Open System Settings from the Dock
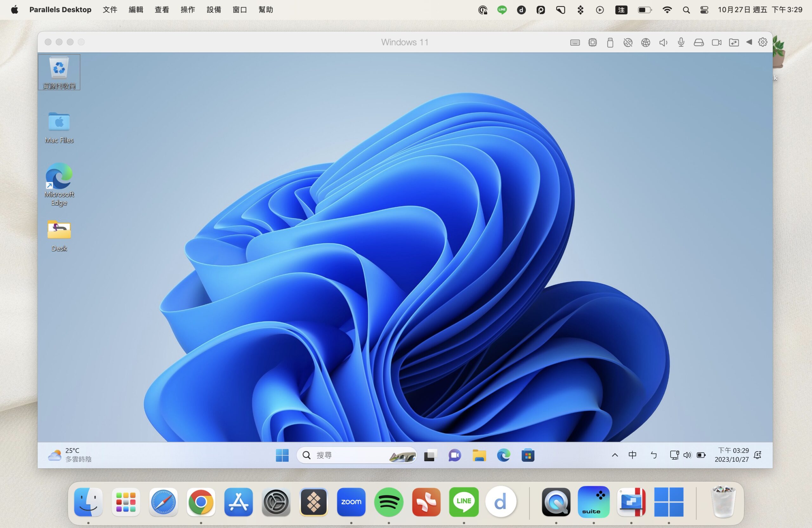The width and height of the screenshot is (812, 528). pyautogui.click(x=276, y=502)
